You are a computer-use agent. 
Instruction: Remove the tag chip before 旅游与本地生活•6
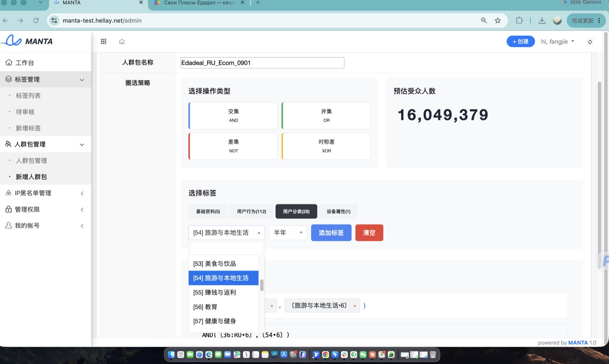(272, 306)
